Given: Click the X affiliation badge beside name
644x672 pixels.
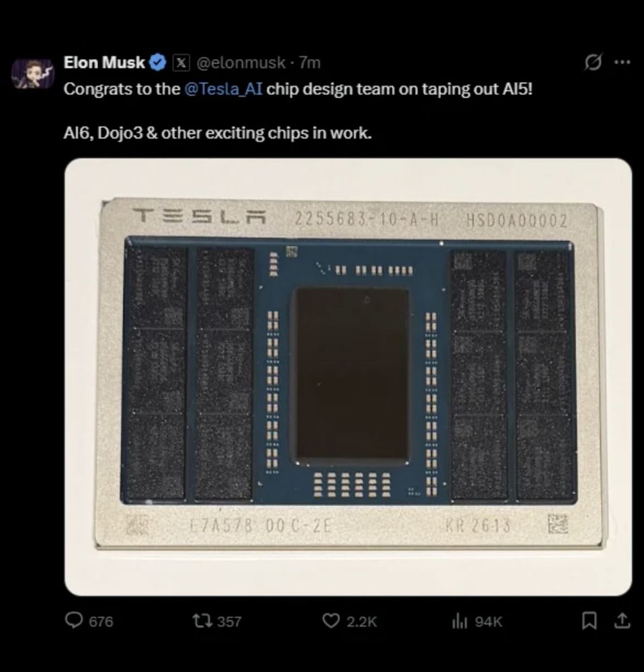Looking at the screenshot, I should click(x=180, y=62).
